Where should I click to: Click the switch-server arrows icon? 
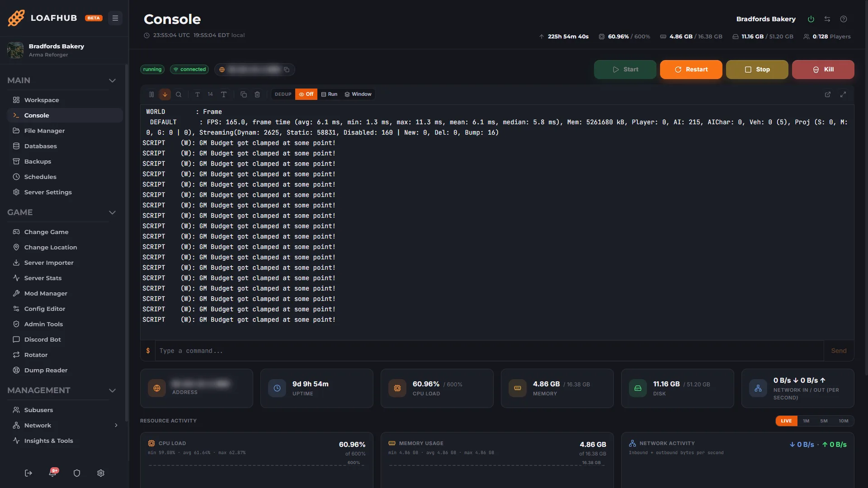827,19
